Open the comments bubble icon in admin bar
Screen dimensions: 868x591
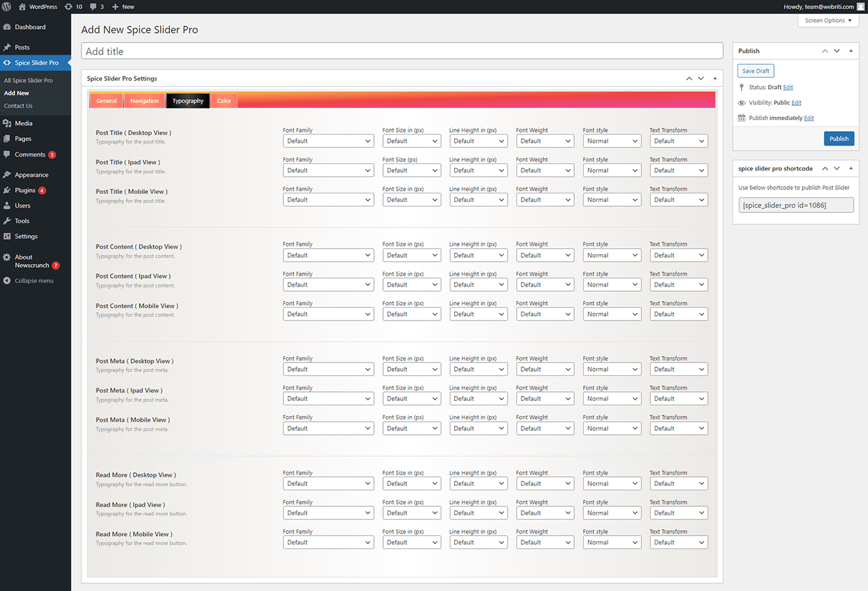pyautogui.click(x=93, y=7)
